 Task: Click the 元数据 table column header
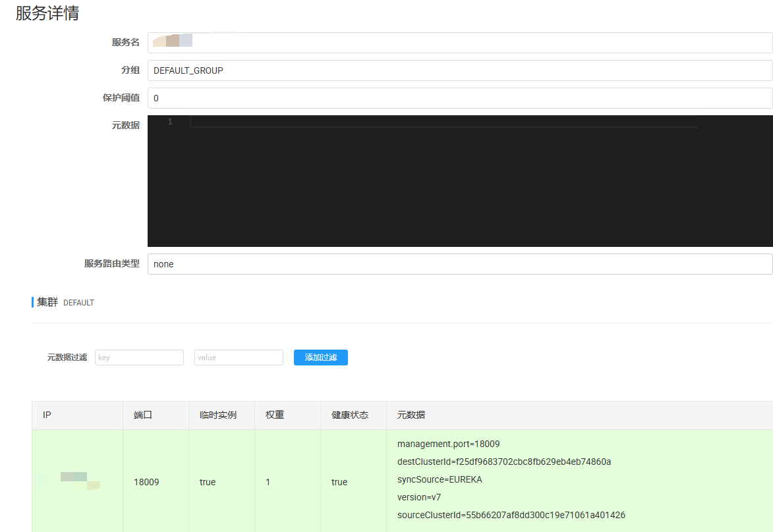point(411,415)
